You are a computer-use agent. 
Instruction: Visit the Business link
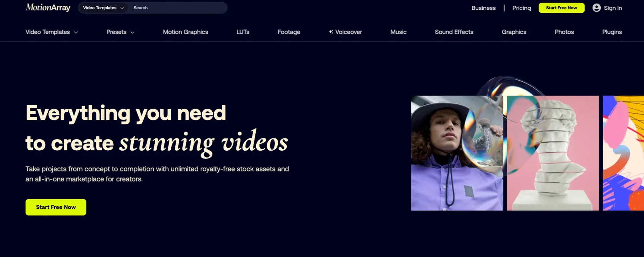(483, 8)
